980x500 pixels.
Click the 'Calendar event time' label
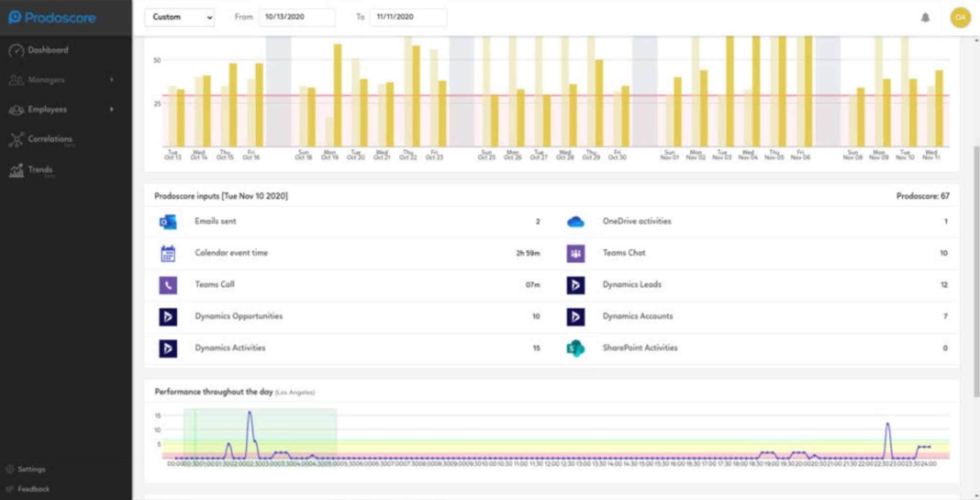(x=231, y=253)
